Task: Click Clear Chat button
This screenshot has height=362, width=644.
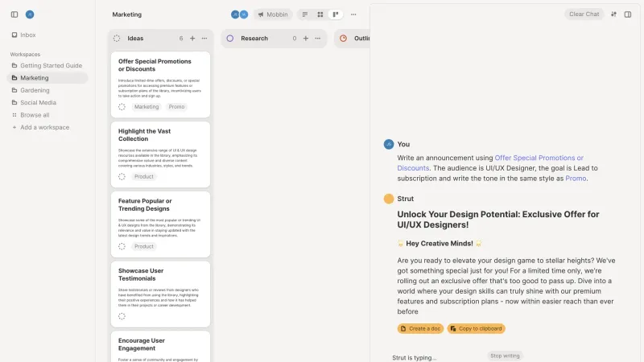Action: (x=584, y=14)
